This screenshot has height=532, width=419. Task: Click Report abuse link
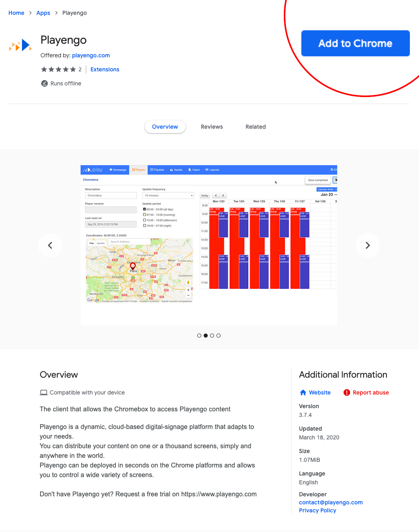(x=371, y=392)
